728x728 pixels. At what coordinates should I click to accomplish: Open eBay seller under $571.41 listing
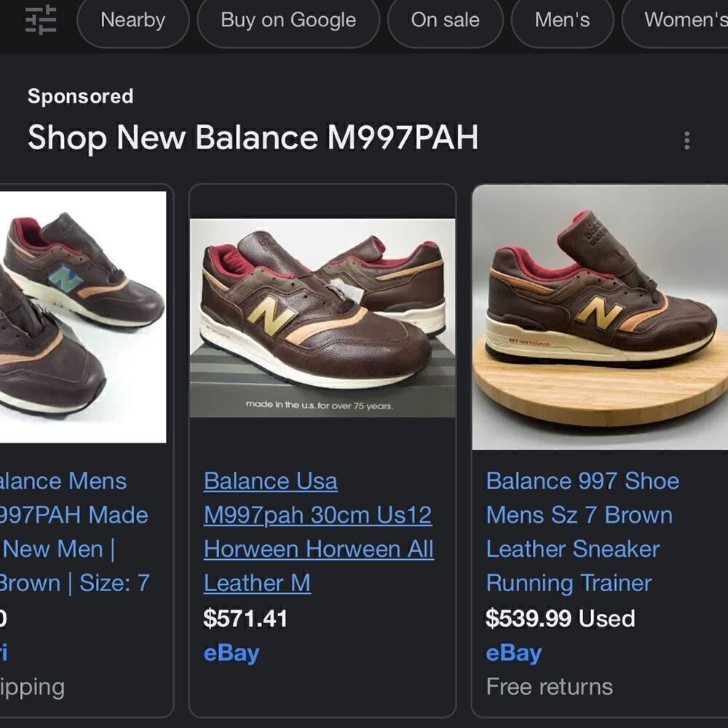click(x=232, y=653)
